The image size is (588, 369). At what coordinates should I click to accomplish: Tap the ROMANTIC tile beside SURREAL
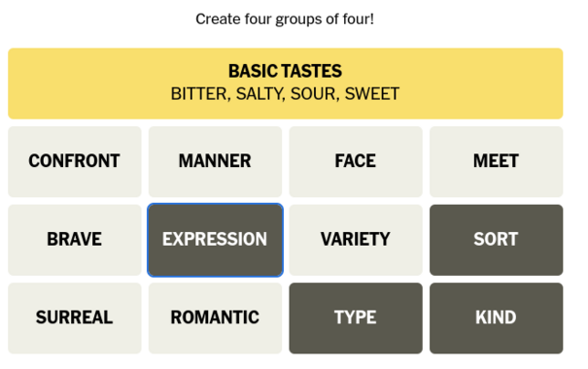click(215, 319)
